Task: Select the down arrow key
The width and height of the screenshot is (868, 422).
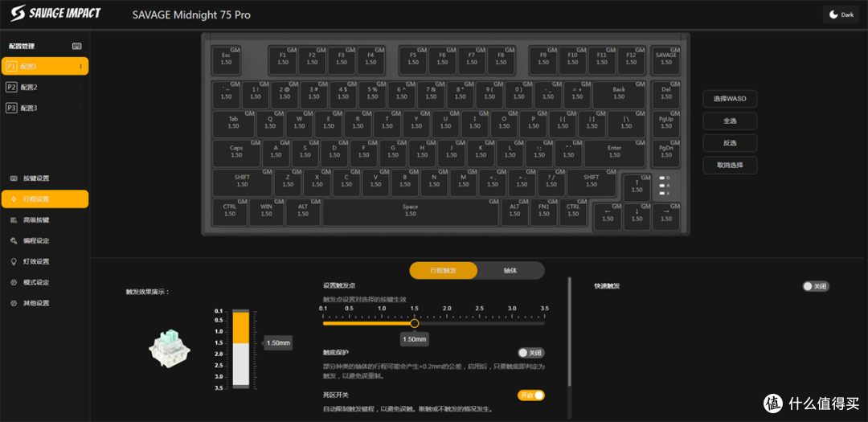Action: point(637,216)
